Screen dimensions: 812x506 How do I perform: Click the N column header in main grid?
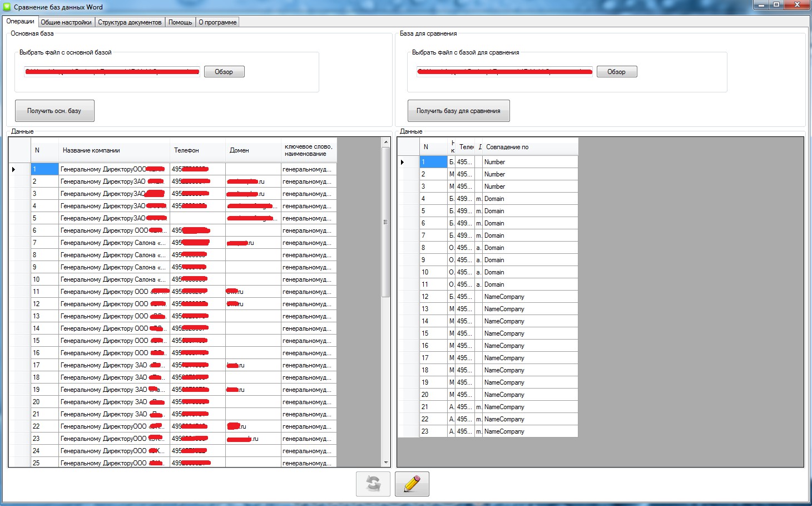click(x=44, y=150)
